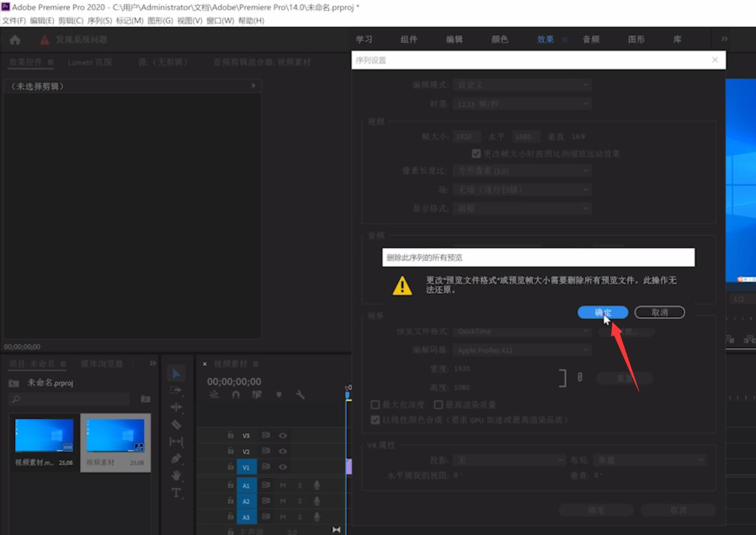Close the timeline sequence tab

coord(205,364)
